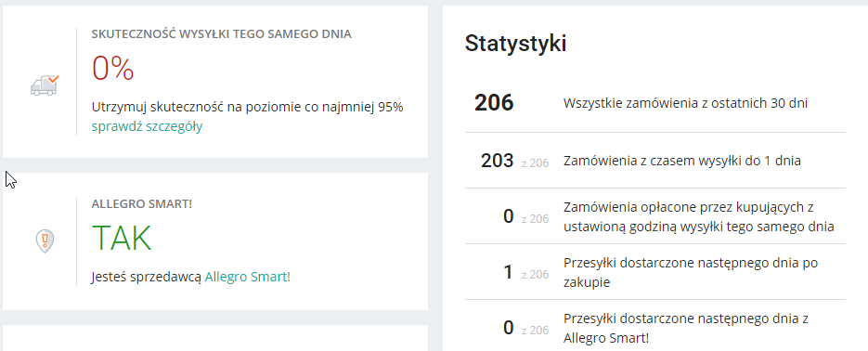Follow the green 'Allegro Smart!' link
The image size is (868, 351).
[248, 277]
